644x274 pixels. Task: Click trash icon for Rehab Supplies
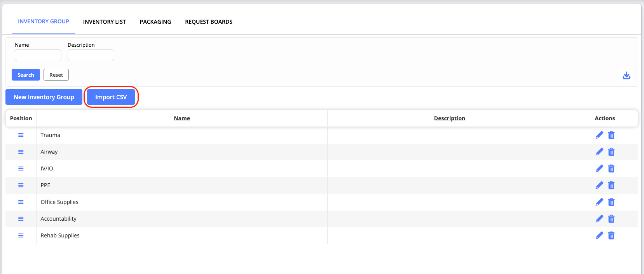pyautogui.click(x=611, y=235)
